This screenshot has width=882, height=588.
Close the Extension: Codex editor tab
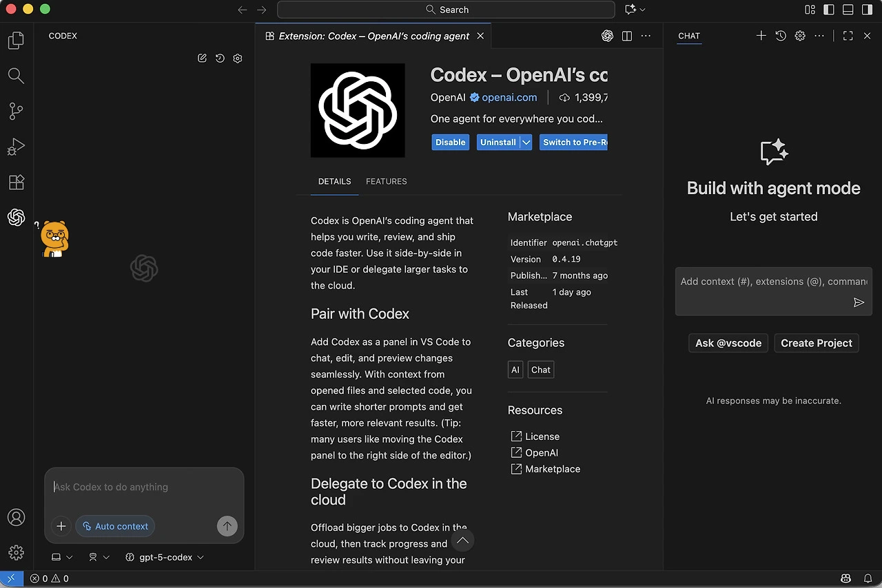[x=480, y=36]
